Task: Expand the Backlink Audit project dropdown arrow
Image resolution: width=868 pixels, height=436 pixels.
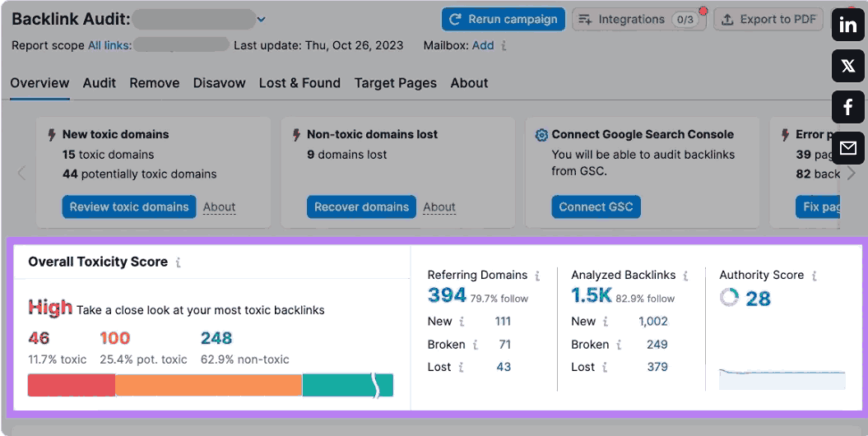Action: [262, 20]
